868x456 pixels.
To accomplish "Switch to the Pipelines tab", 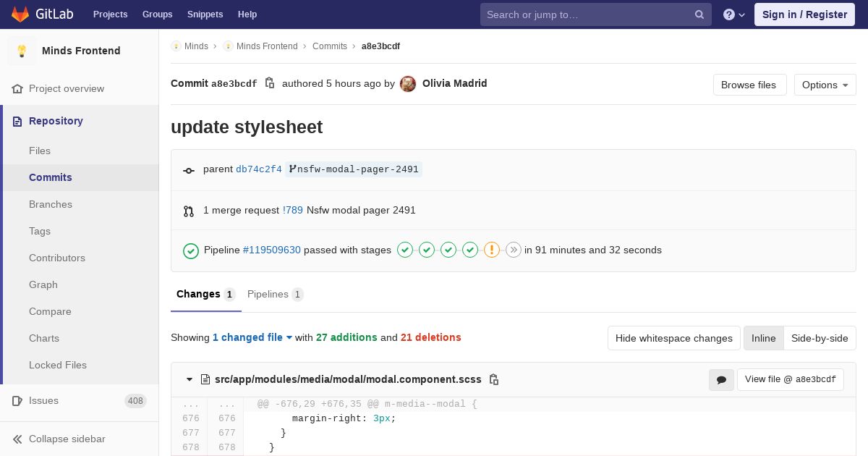I will click(275, 294).
